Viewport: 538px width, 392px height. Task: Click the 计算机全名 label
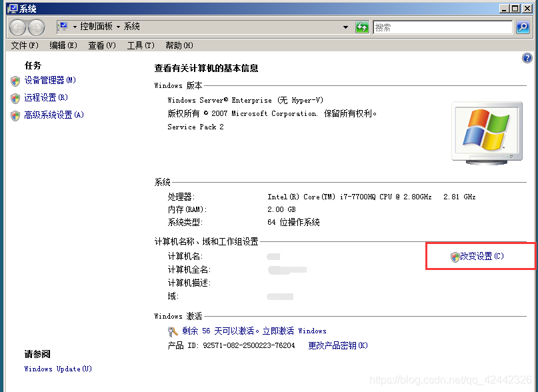coord(189,269)
